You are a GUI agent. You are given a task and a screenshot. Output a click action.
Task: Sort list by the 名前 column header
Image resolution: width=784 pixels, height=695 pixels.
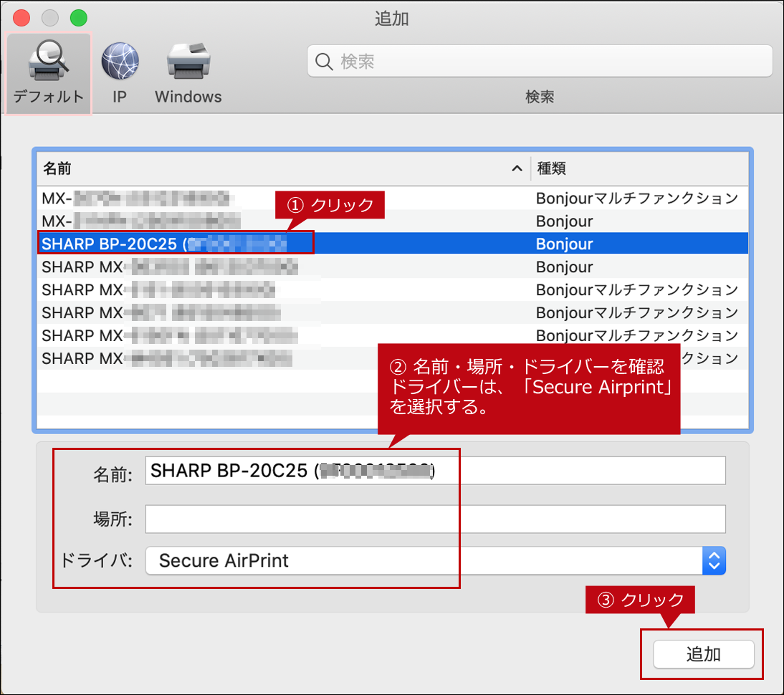(283, 168)
